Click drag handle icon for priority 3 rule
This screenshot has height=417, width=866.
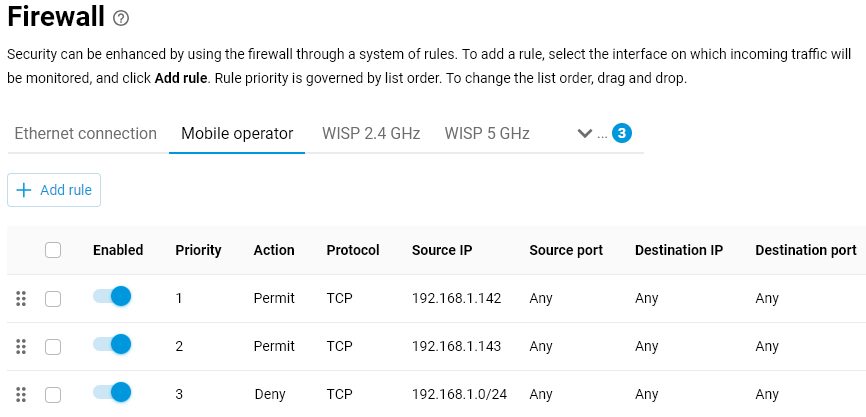[x=21, y=394]
